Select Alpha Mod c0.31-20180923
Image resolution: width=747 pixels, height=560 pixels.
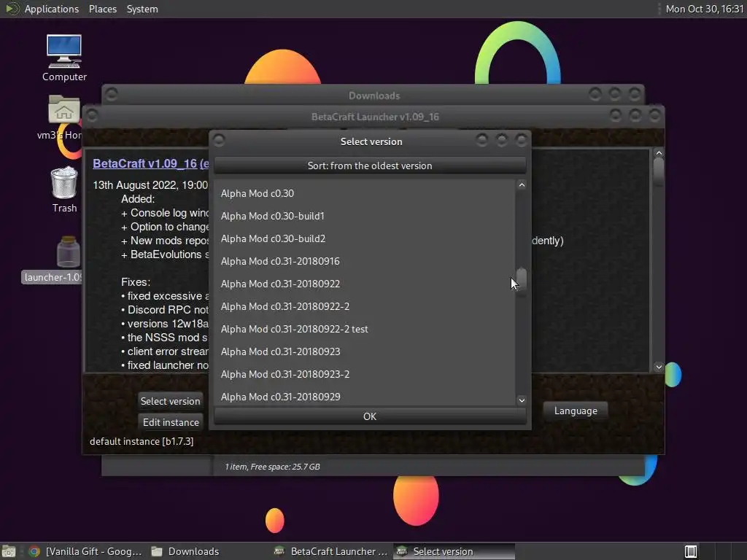[x=365, y=351]
